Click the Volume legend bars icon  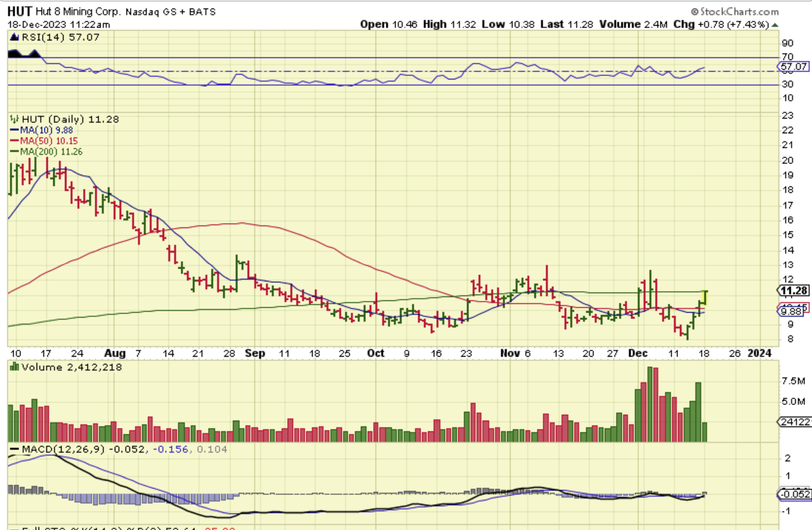[15, 367]
